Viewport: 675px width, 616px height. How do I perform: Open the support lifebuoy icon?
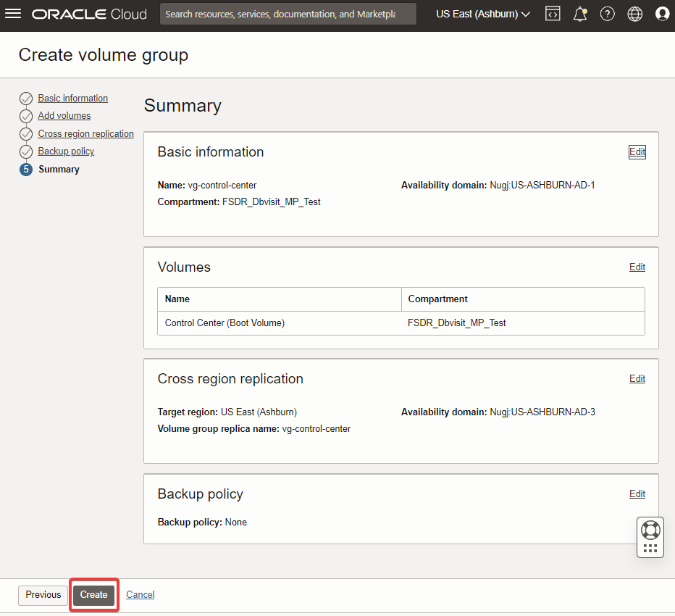[x=650, y=530]
